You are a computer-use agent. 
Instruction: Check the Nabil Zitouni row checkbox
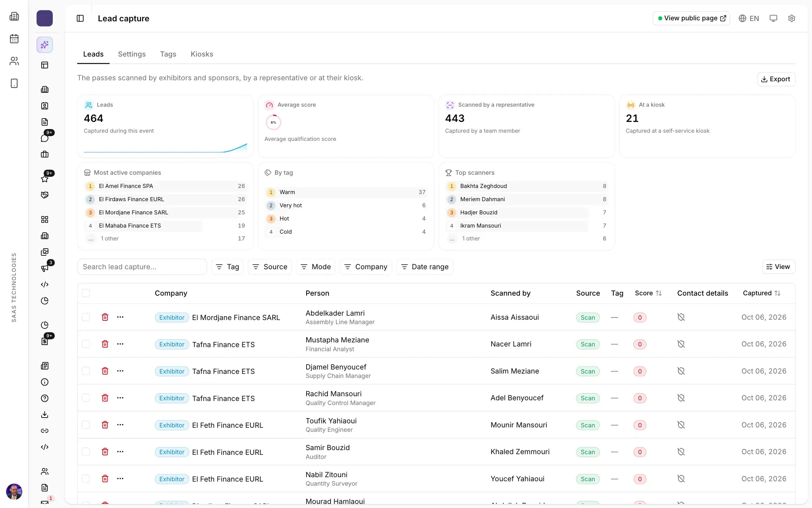tap(86, 479)
